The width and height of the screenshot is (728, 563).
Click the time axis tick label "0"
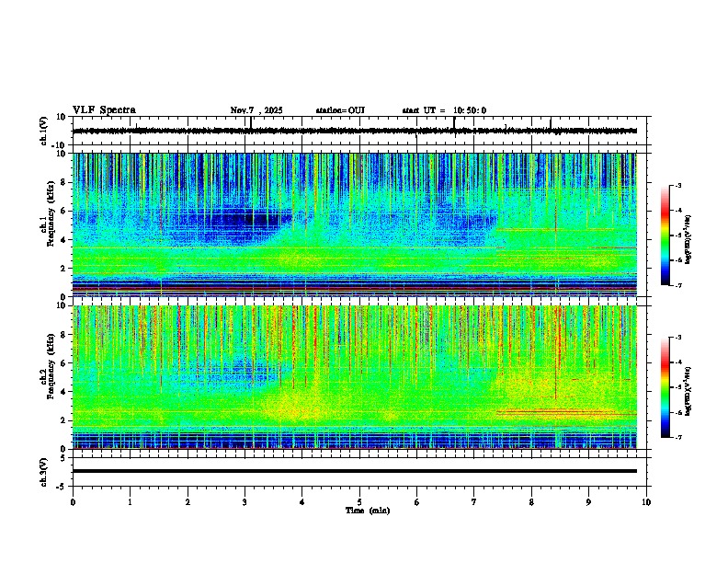[73, 502]
